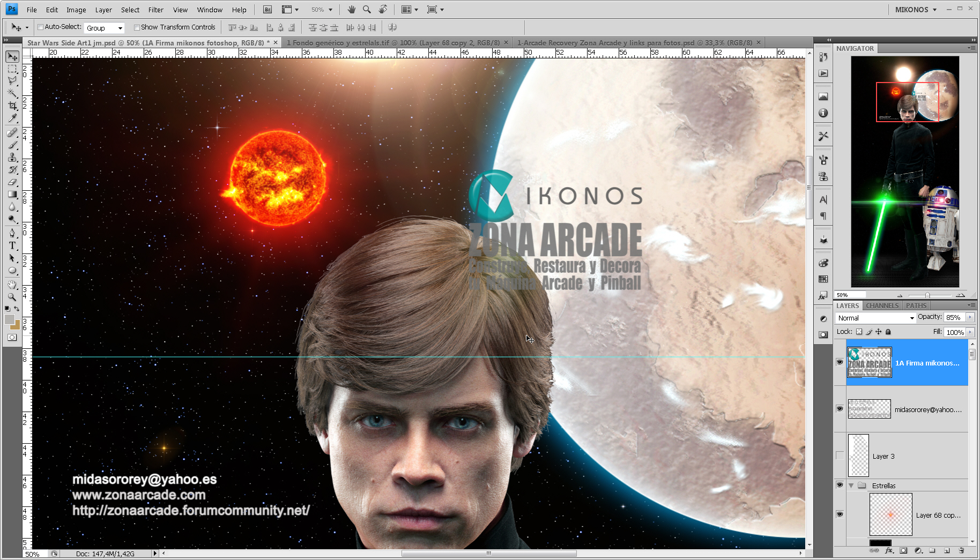Viewport: 980px width, 560px height.
Task: Collapse the Estrellas group
Action: click(x=851, y=486)
